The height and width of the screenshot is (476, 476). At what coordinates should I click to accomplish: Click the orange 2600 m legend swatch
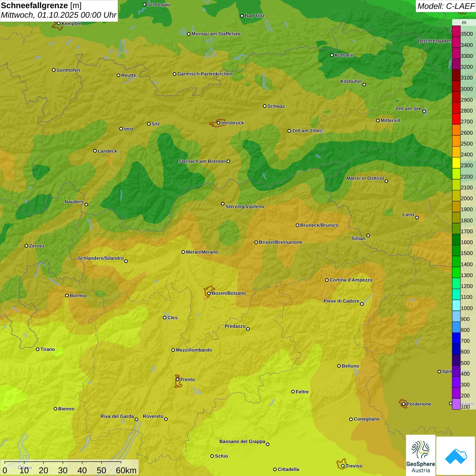point(456,130)
